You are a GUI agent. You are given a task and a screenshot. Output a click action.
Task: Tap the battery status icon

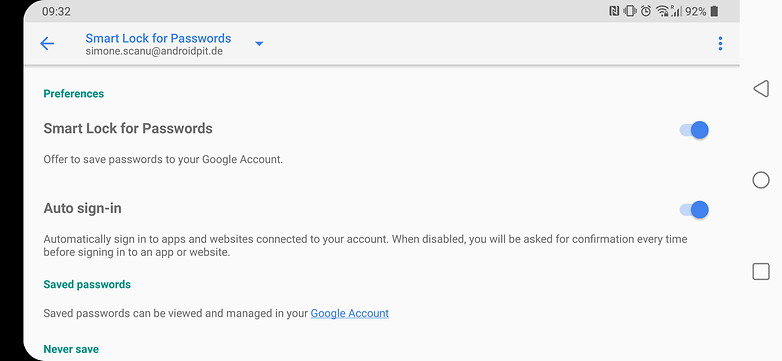[x=714, y=11]
